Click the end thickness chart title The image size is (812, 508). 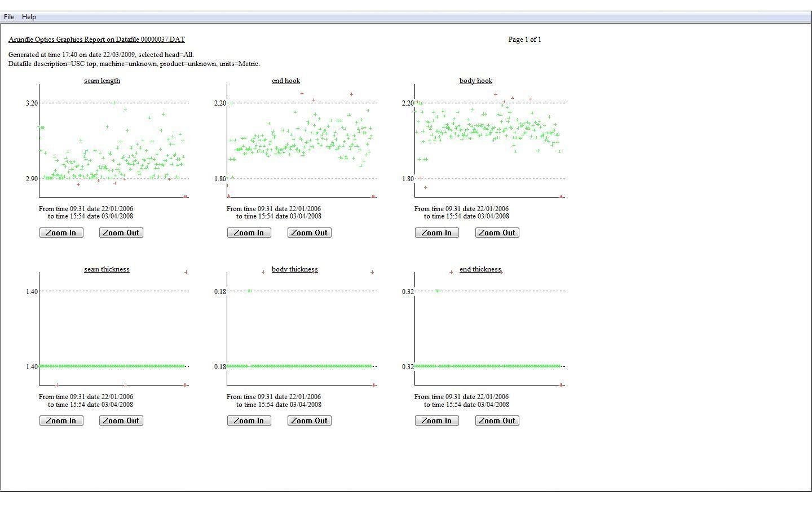480,269
